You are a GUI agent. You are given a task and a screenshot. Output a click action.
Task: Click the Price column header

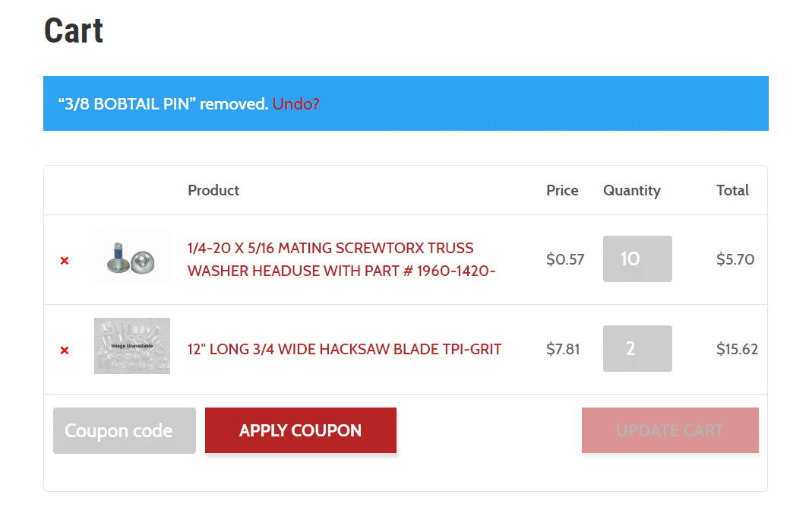click(x=562, y=190)
